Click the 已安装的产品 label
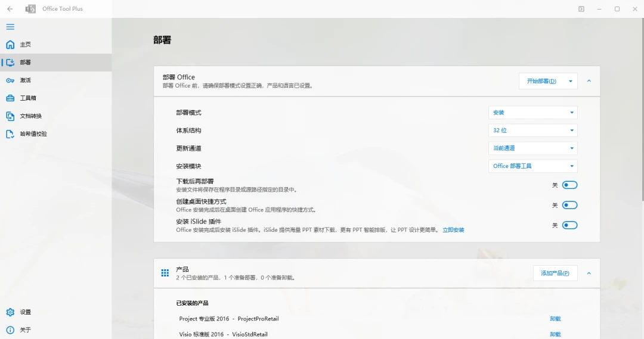The height and width of the screenshot is (339, 644). [x=192, y=303]
